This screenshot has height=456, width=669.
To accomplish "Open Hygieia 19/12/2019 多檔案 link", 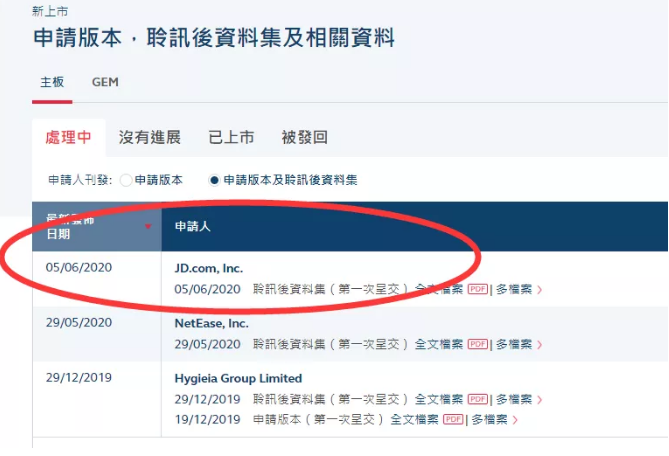I will 489,419.
